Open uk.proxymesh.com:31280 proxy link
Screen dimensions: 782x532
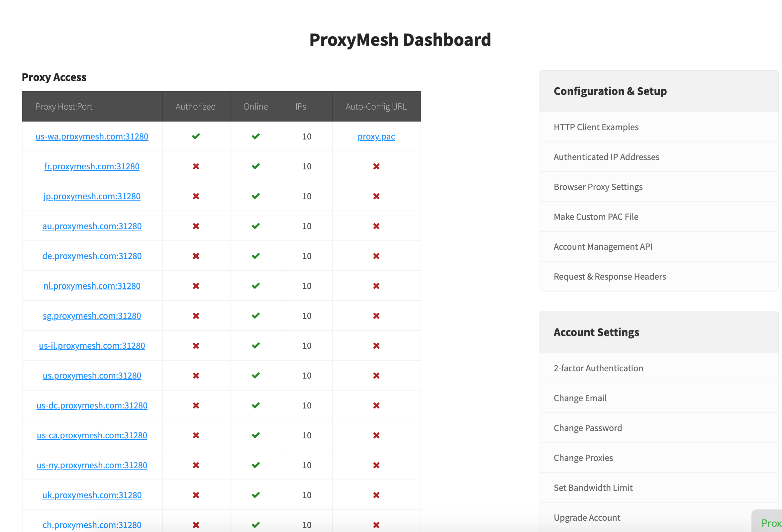(x=92, y=496)
